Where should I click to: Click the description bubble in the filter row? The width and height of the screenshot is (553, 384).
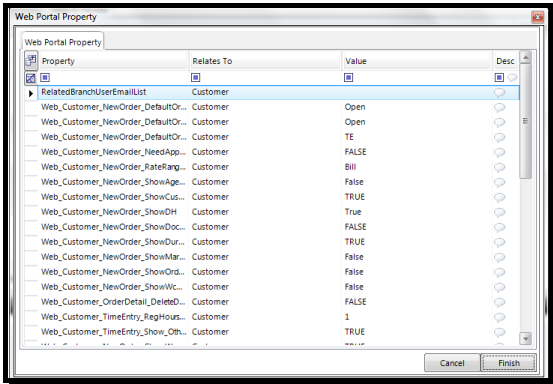point(512,78)
